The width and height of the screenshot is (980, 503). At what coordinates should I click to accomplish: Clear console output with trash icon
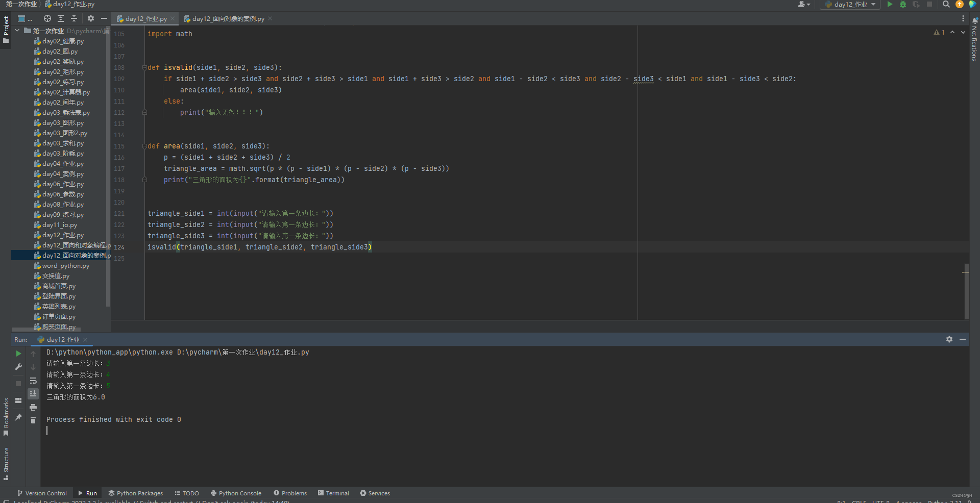pyautogui.click(x=33, y=420)
